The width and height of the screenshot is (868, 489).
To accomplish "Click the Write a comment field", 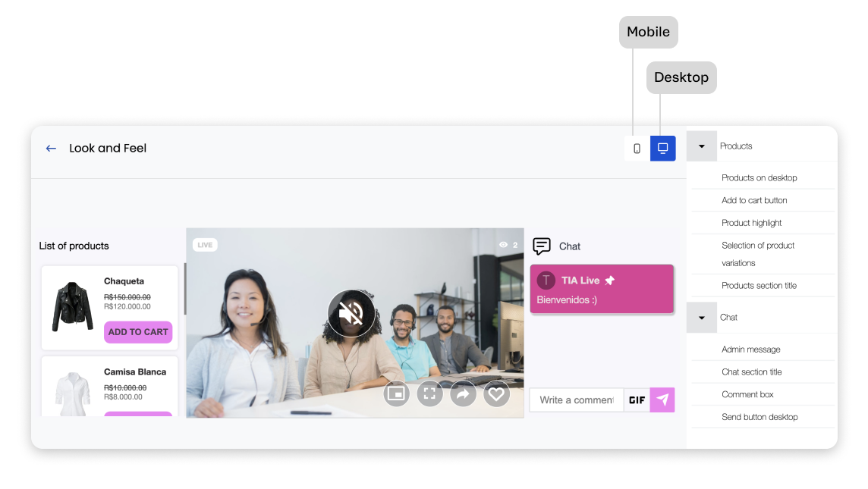I will click(x=576, y=400).
